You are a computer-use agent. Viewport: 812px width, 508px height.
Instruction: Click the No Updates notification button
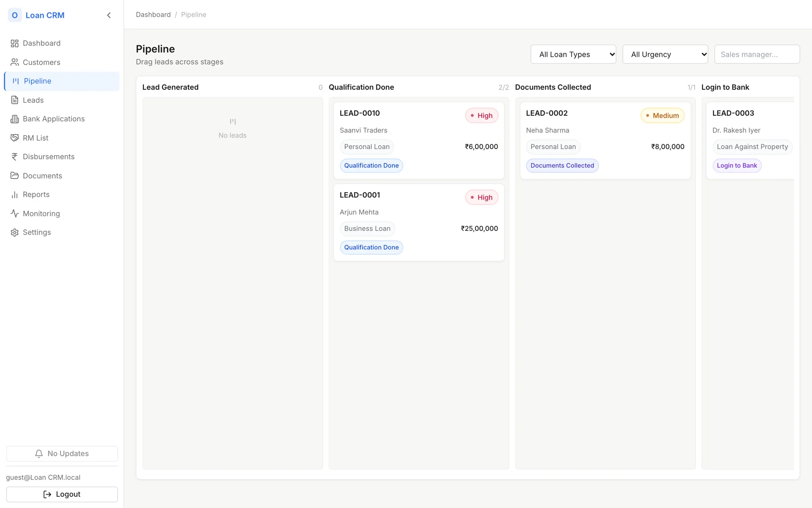62,454
